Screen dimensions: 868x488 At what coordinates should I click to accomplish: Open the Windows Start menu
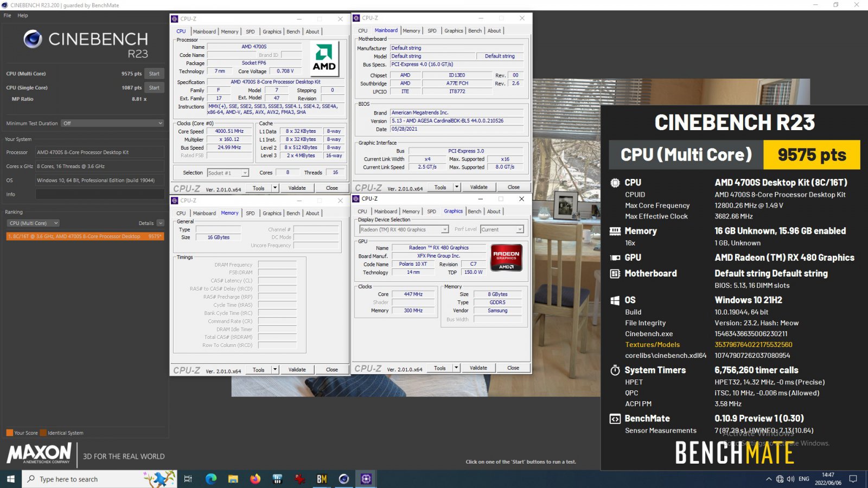click(x=10, y=479)
